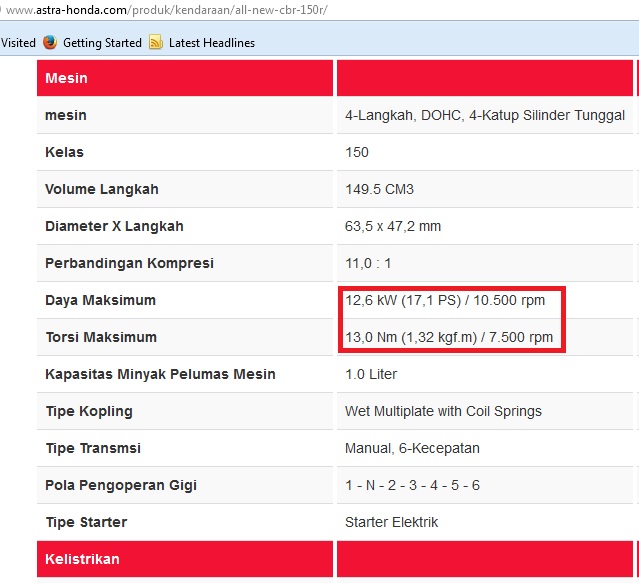The width and height of the screenshot is (639, 583).
Task: Click the Manual, 6-Kecepatan transmission value
Action: (x=412, y=448)
